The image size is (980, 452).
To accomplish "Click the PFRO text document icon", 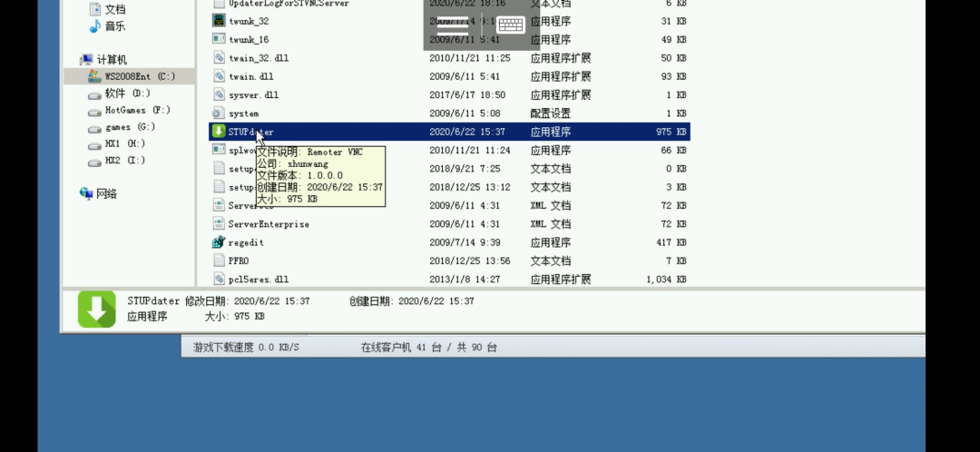I will coord(218,260).
